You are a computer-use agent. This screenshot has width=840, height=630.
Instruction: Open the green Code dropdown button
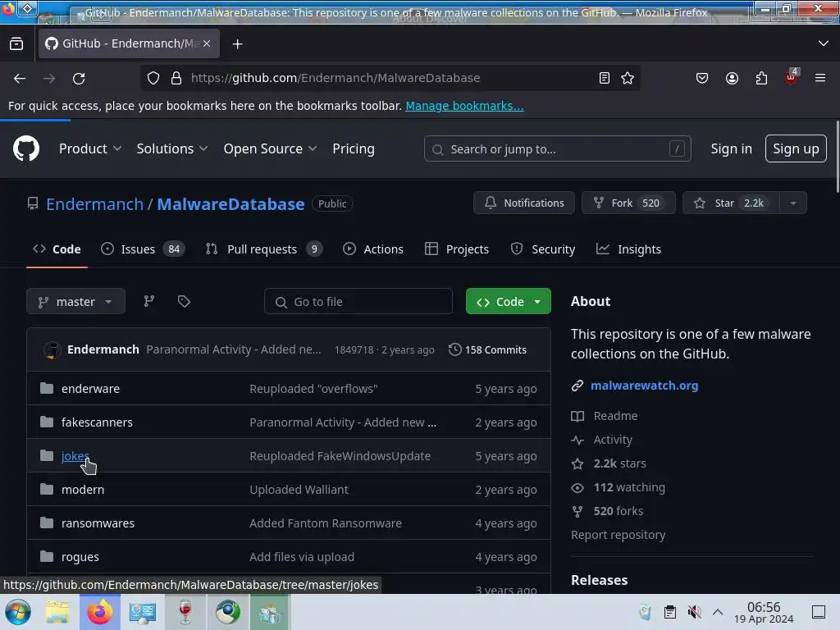[509, 301]
